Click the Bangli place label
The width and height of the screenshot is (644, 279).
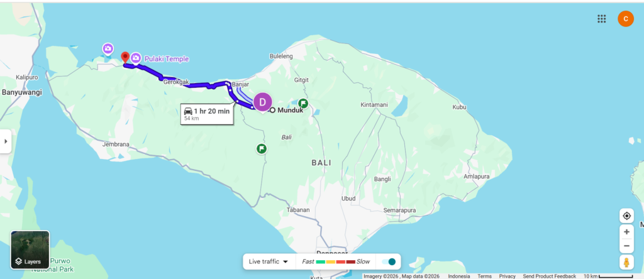tap(382, 179)
